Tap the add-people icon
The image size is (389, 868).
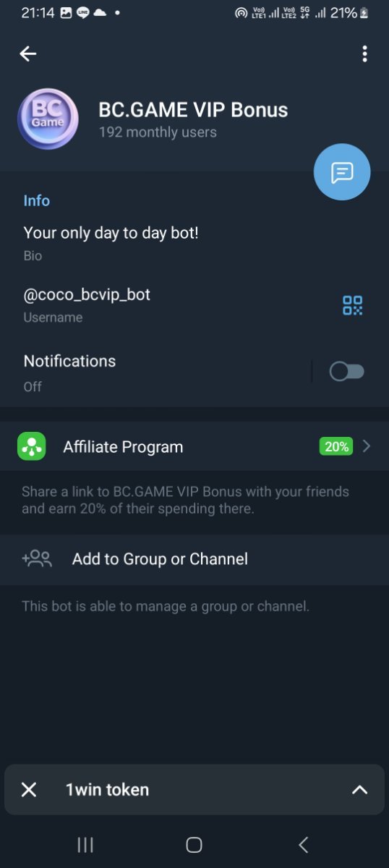click(x=37, y=558)
